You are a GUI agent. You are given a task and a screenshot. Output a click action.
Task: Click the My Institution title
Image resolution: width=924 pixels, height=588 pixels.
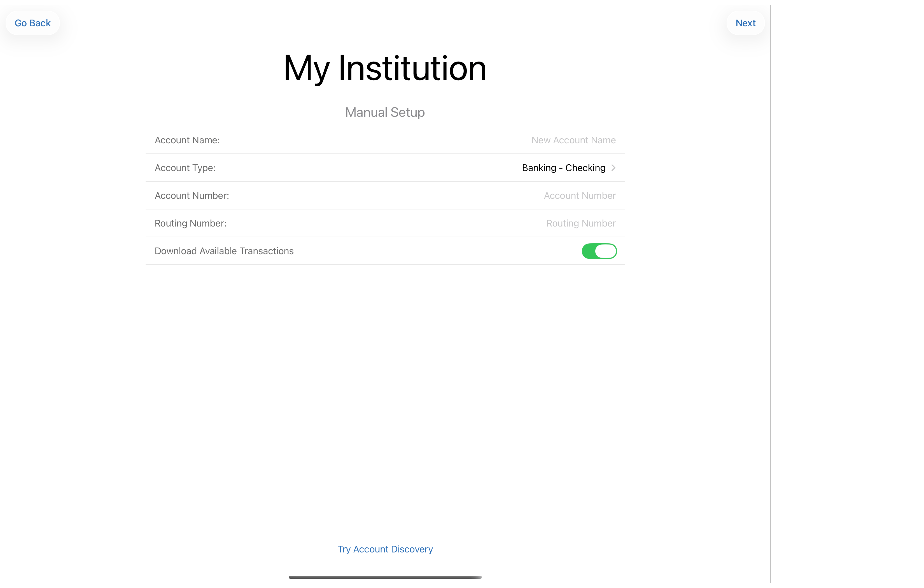click(385, 68)
